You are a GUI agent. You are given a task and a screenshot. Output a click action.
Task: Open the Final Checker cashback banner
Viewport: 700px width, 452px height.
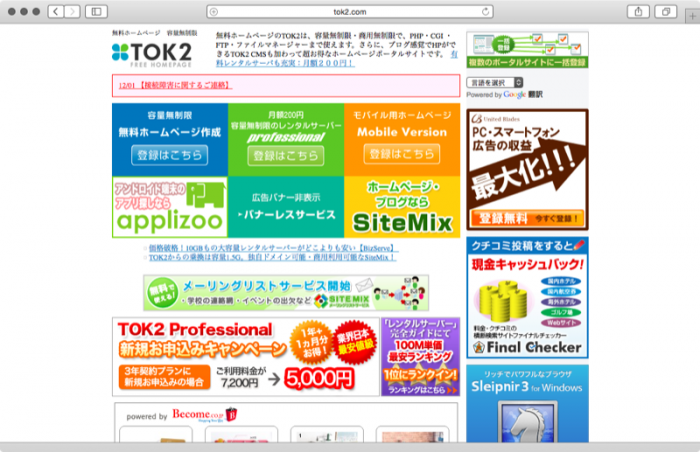pos(527,297)
